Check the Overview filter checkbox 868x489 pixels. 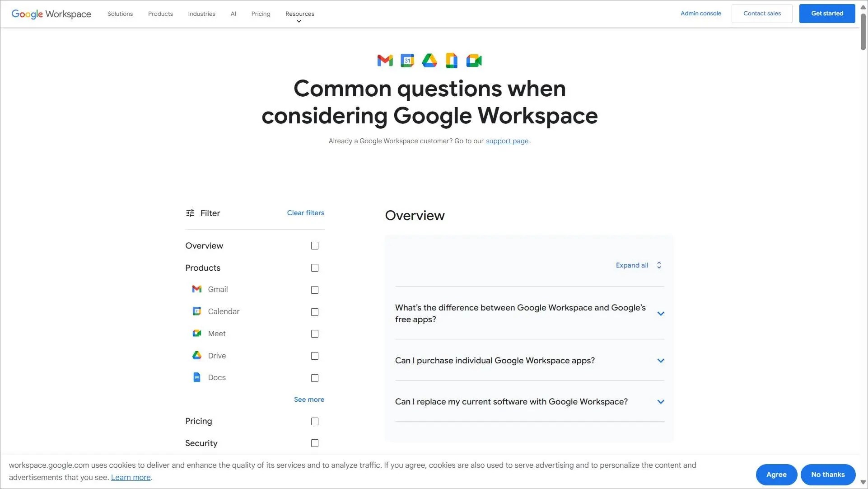coord(315,246)
